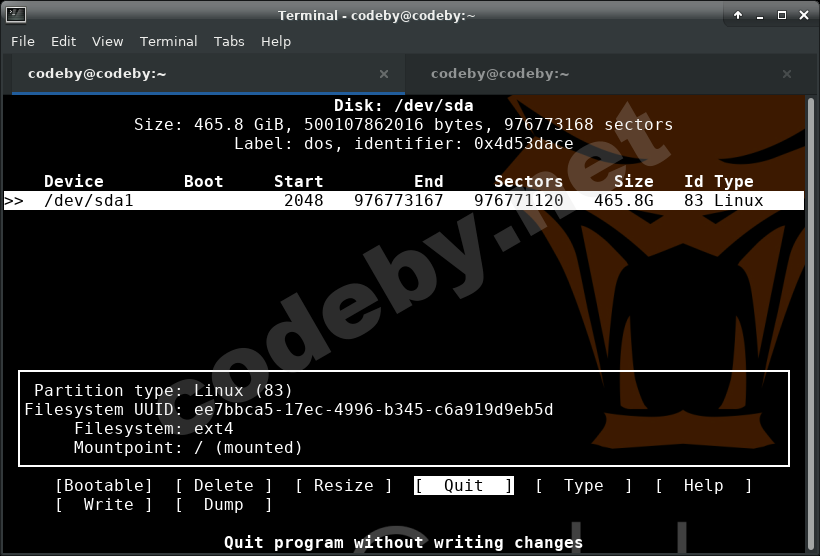The image size is (820, 556).
Task: Click the End value 976773167
Action: point(398,200)
